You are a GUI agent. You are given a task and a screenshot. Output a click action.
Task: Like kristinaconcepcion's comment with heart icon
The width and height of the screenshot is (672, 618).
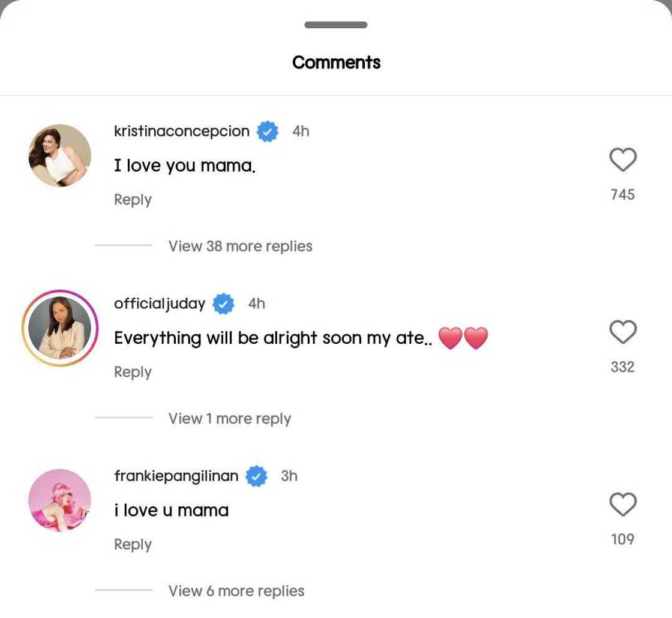click(x=622, y=160)
